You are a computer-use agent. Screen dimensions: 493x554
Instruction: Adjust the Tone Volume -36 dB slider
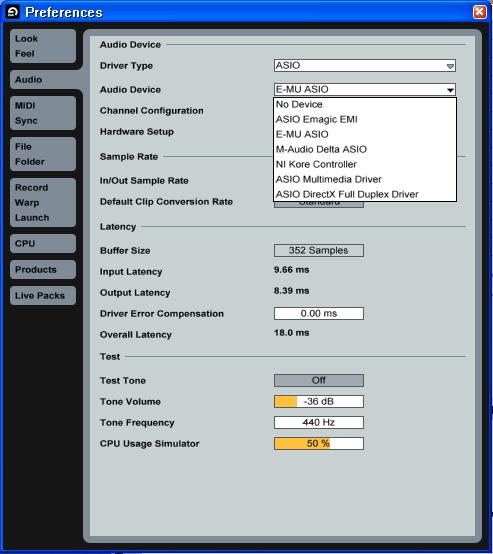319,401
